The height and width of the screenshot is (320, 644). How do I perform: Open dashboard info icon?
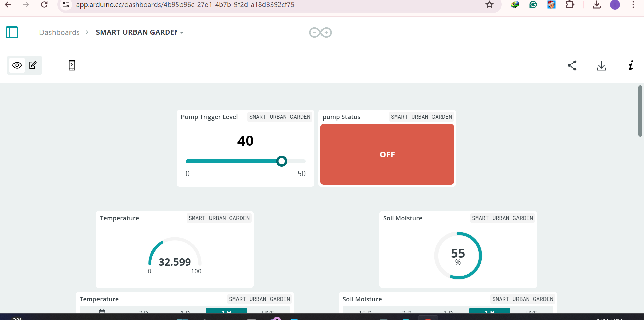click(631, 65)
